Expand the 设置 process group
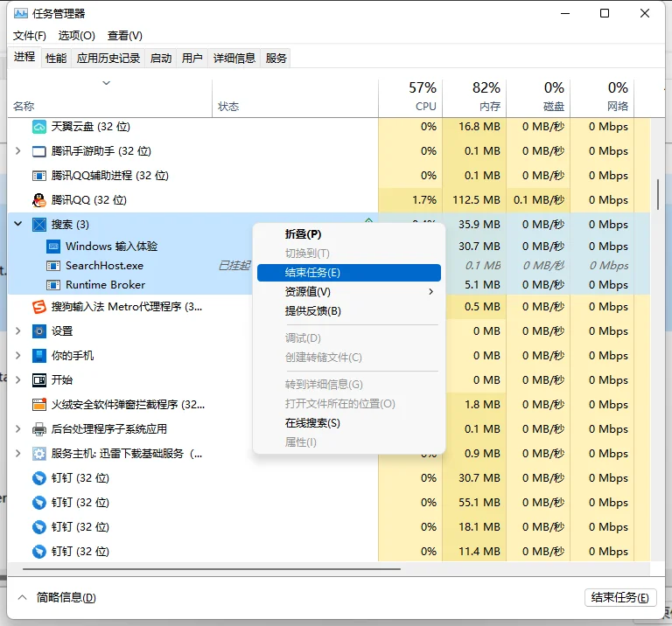 (18, 331)
